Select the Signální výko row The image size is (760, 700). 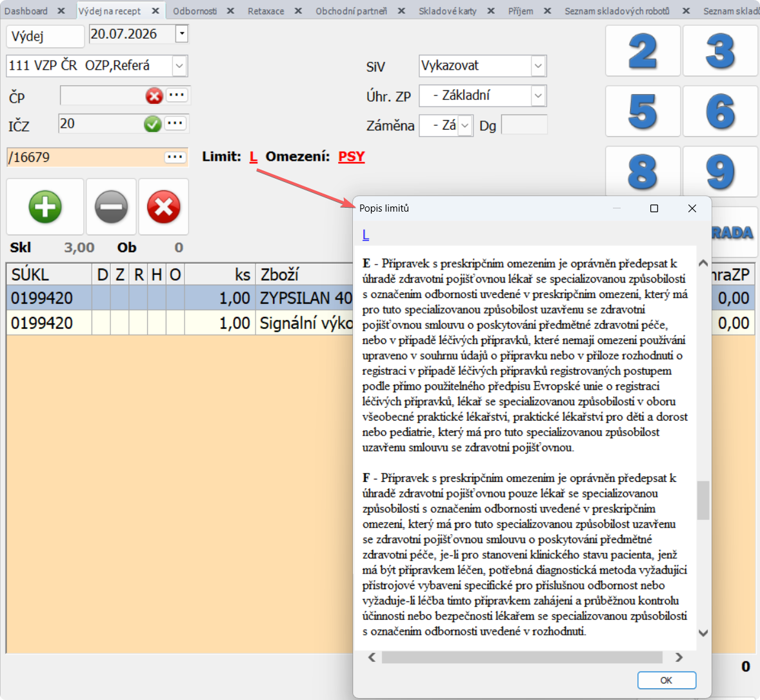(x=179, y=323)
